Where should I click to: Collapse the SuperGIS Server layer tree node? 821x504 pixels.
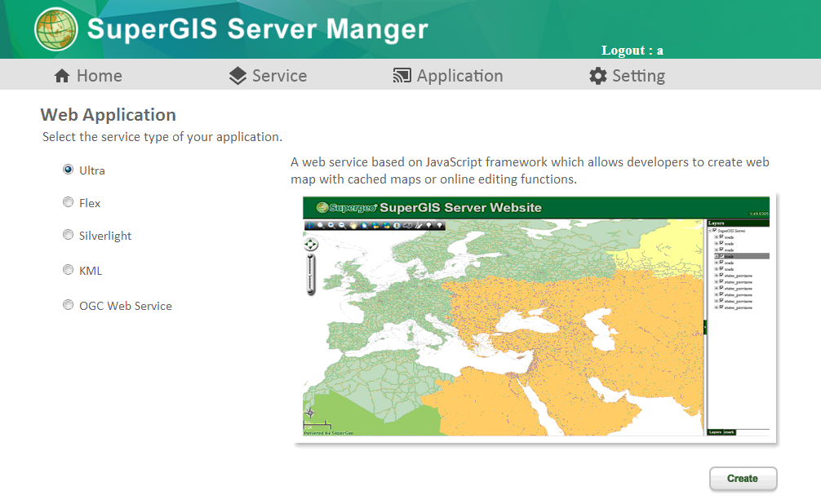pos(710,231)
